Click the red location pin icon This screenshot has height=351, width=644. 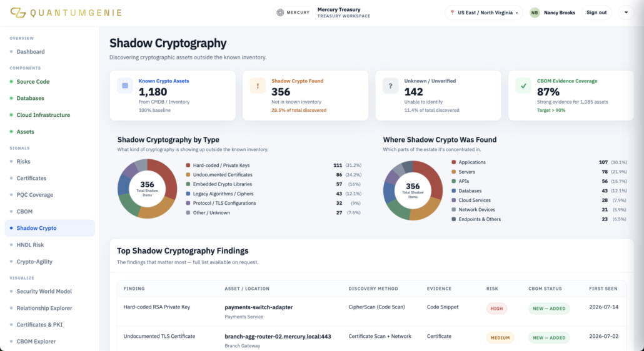(x=452, y=12)
